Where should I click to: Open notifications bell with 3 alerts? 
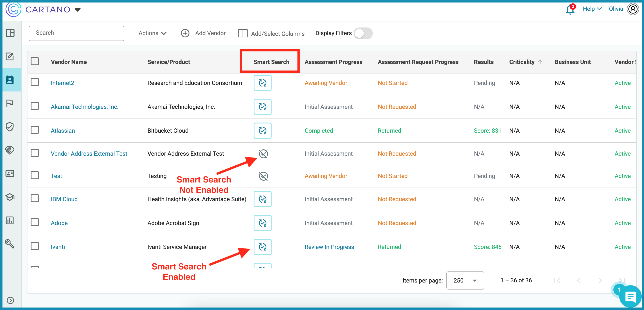[570, 9]
